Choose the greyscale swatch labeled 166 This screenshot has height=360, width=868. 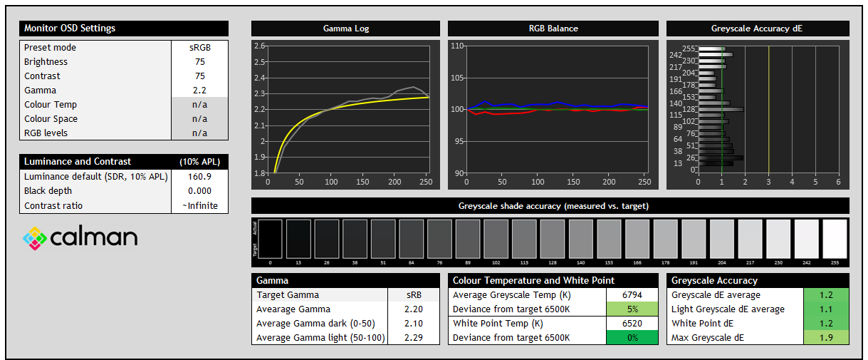(637, 239)
